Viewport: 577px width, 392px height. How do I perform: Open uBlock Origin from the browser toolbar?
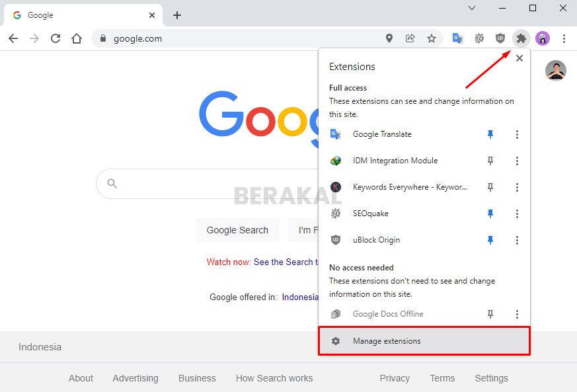click(x=500, y=38)
